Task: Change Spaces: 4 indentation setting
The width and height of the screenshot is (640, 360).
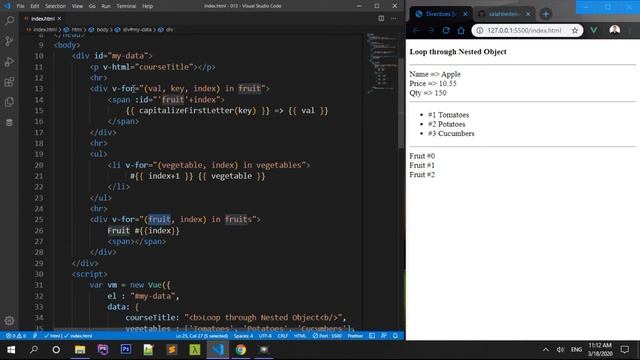Action: point(243,336)
